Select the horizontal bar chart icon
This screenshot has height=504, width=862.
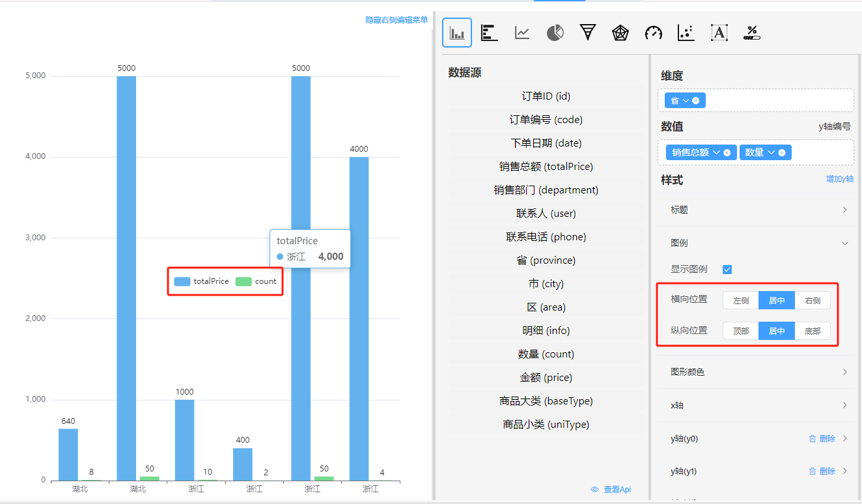[490, 33]
